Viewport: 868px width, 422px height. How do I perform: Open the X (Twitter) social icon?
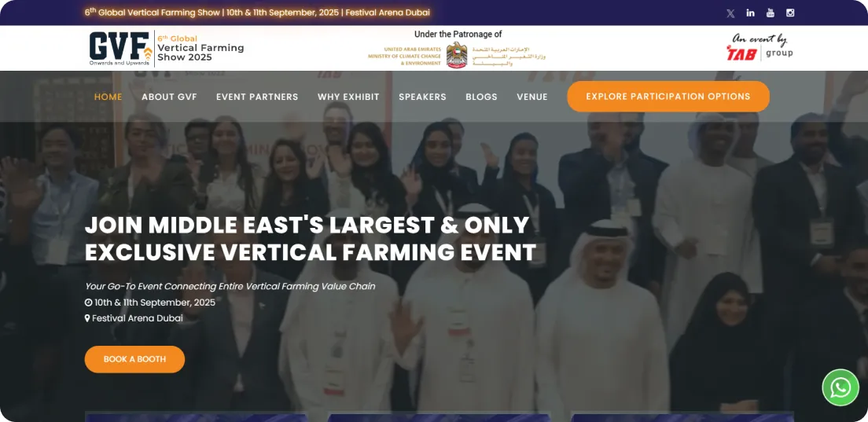coord(730,13)
